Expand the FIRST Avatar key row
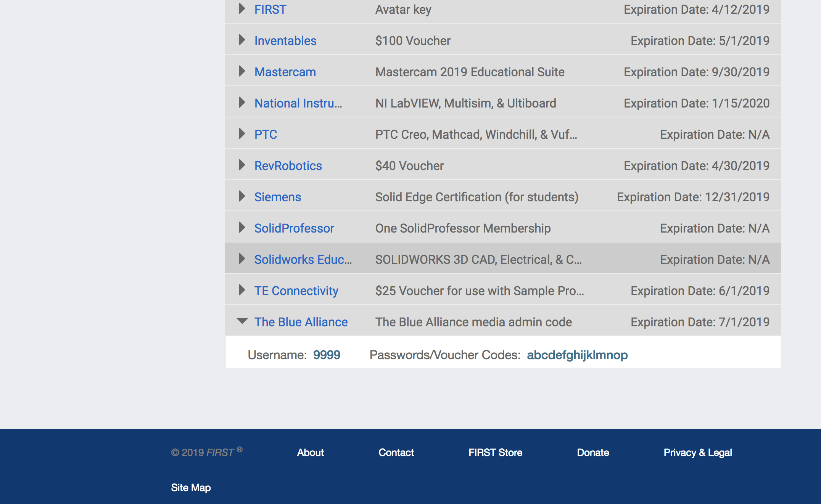Viewport: 821px width, 504px height. (x=241, y=9)
